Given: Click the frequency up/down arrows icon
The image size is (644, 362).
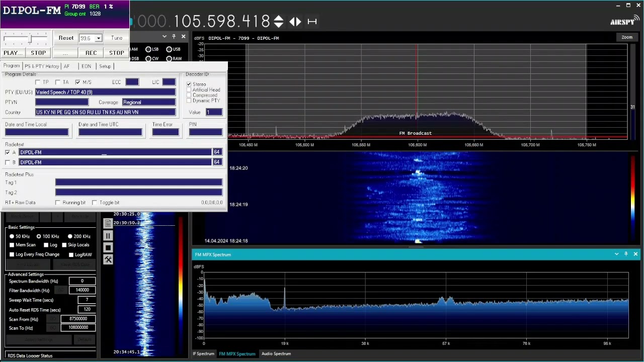Looking at the screenshot, I should pyautogui.click(x=278, y=21).
